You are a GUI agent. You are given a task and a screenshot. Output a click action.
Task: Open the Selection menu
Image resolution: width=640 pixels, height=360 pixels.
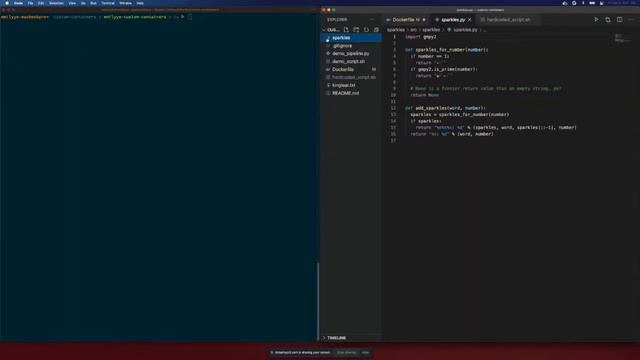pos(56,3)
